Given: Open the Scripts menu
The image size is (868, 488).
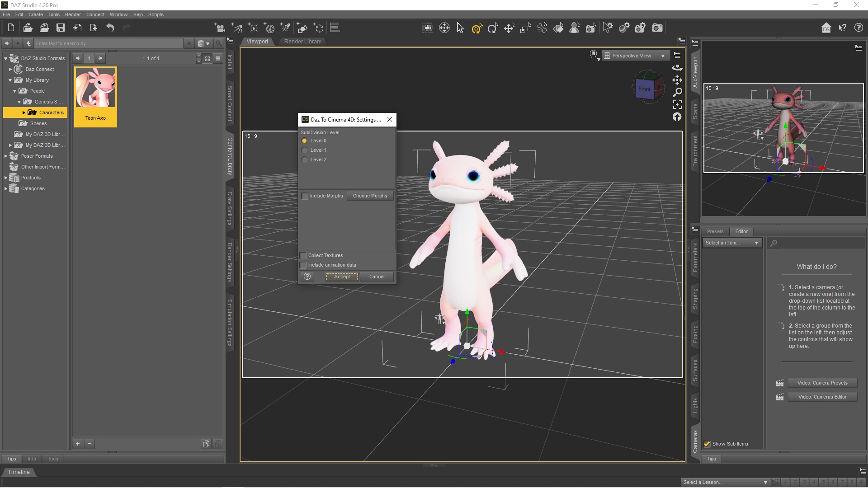Looking at the screenshot, I should (156, 14).
